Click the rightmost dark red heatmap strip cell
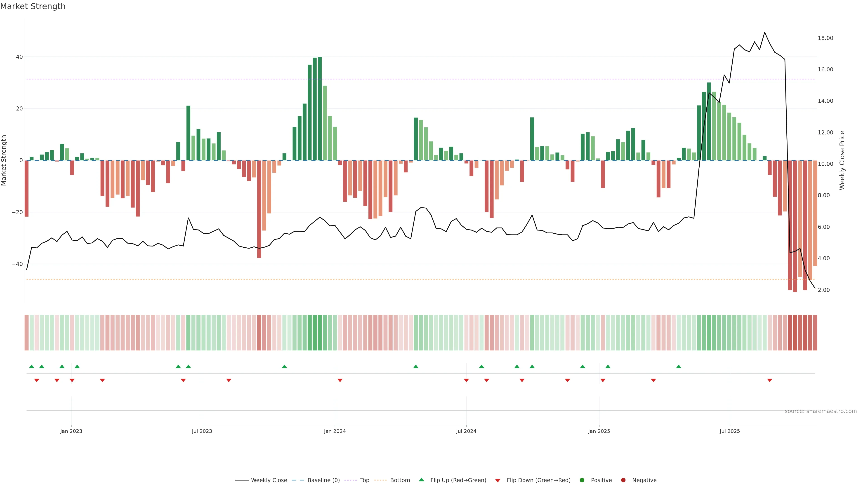868x488 pixels. click(x=815, y=332)
